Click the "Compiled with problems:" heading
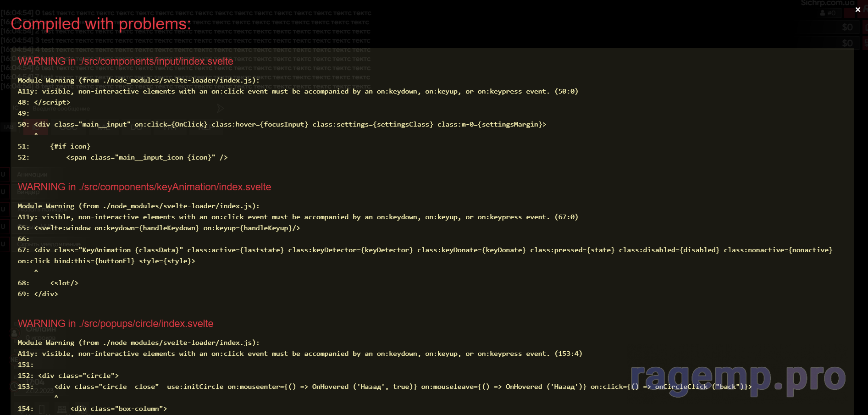The image size is (868, 415). (x=101, y=24)
